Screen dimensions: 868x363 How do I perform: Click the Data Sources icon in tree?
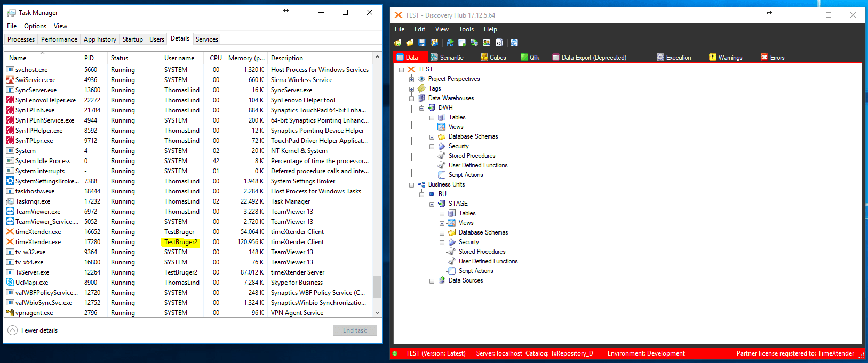(442, 280)
